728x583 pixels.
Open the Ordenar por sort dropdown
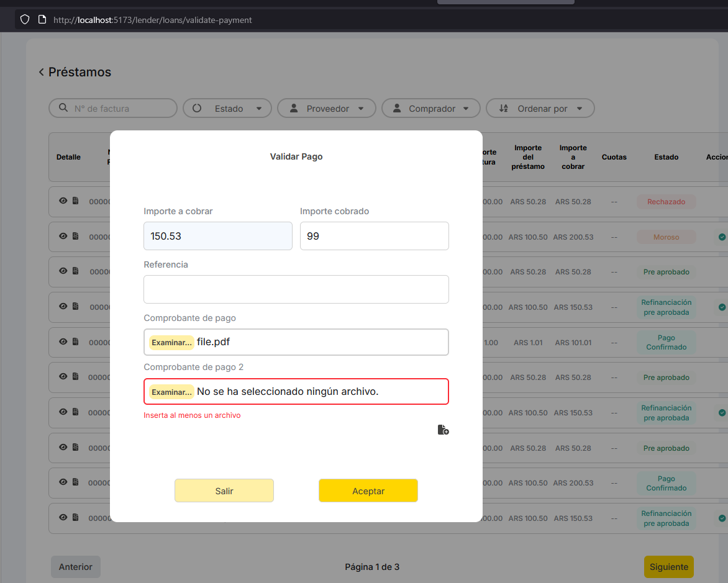(x=540, y=108)
